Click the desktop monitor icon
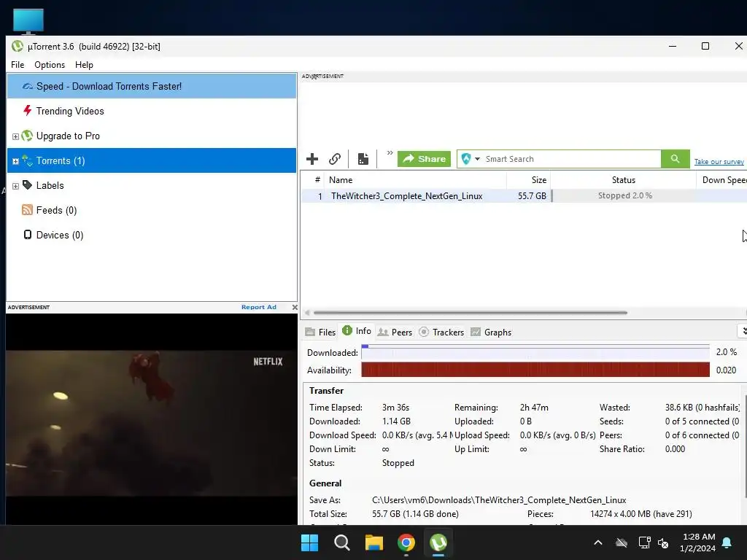 coord(28,21)
